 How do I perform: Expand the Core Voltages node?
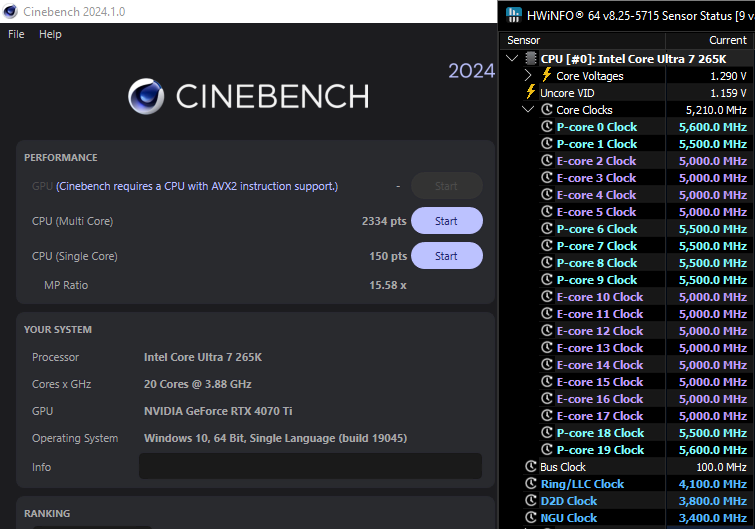click(x=528, y=76)
